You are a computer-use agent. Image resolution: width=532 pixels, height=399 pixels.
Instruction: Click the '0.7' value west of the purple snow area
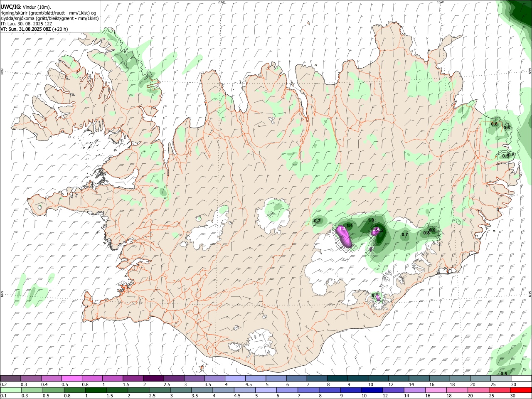[317, 221]
